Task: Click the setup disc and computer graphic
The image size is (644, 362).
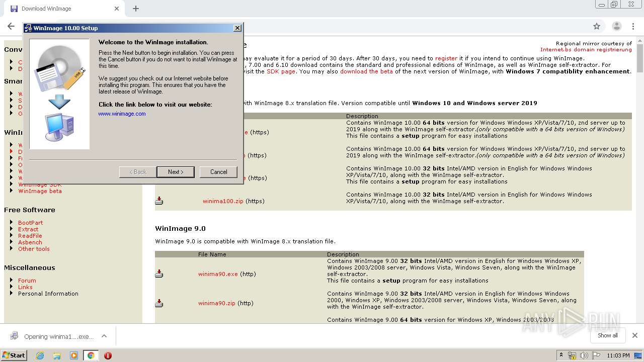Action: coord(59,94)
